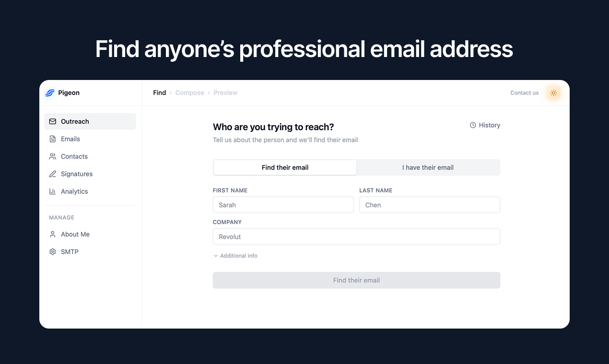The width and height of the screenshot is (609, 364).
Task: Select Find in the breadcrumb navigation
Action: tap(159, 92)
